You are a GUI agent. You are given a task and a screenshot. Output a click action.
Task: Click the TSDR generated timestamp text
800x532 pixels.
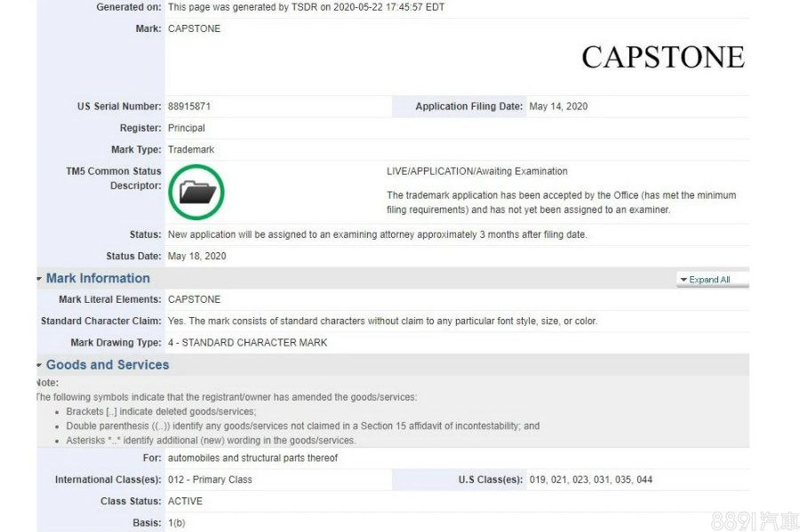(x=306, y=7)
